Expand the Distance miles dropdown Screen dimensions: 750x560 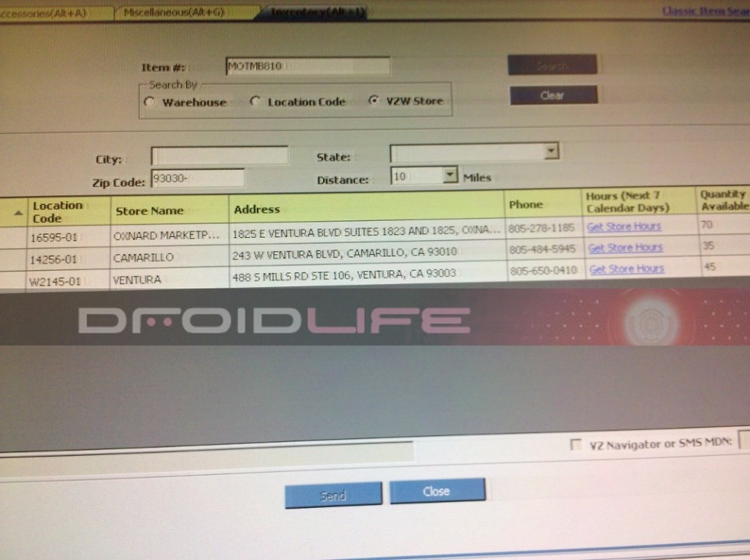pos(450,176)
